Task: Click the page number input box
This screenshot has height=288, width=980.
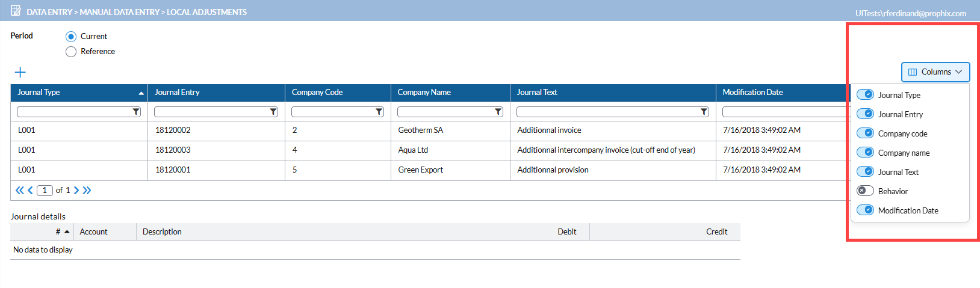Action: [x=45, y=191]
